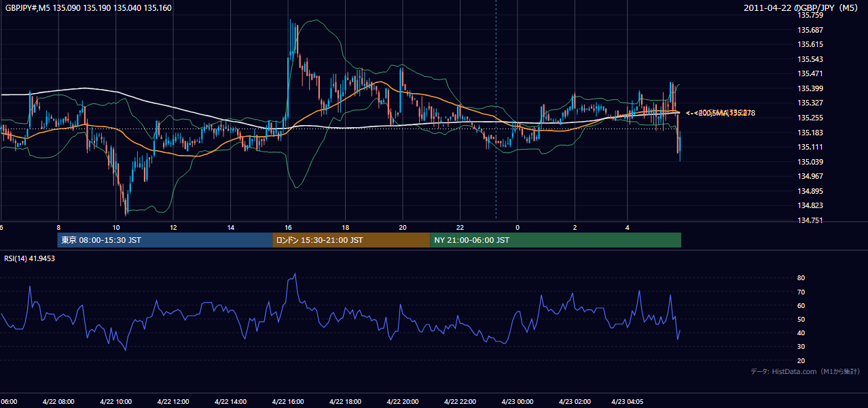Image resolution: width=868 pixels, height=408 pixels.
Task: Click RSI axis level 60
Action: coord(801,305)
